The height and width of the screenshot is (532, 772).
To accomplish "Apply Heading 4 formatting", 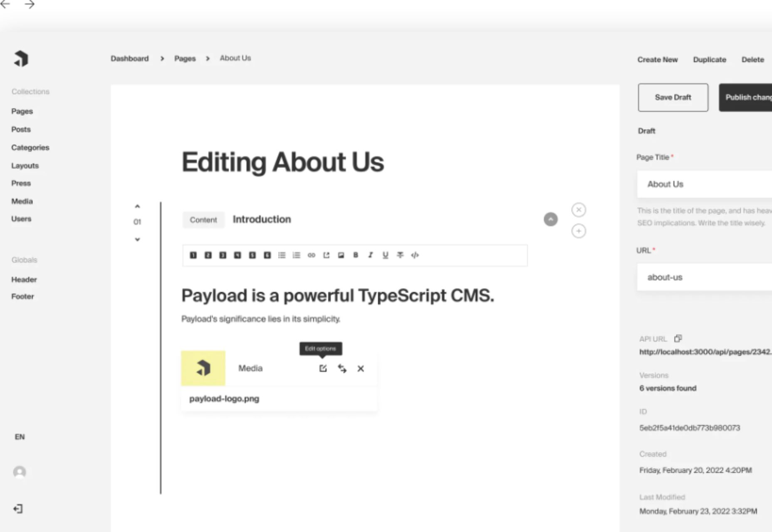I will [238, 255].
